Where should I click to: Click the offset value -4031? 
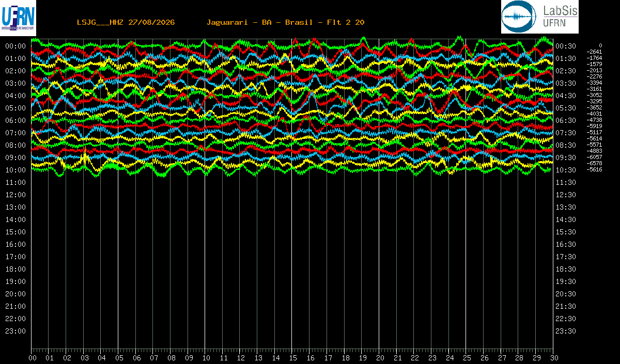(x=595, y=114)
